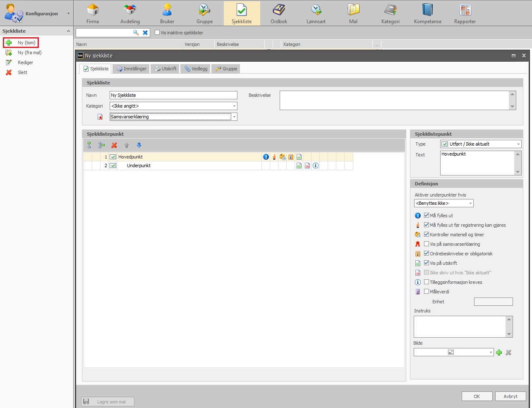532x408 pixels.
Task: Open the Kategori dropdown showing Ikke angitt
Action: click(x=173, y=106)
